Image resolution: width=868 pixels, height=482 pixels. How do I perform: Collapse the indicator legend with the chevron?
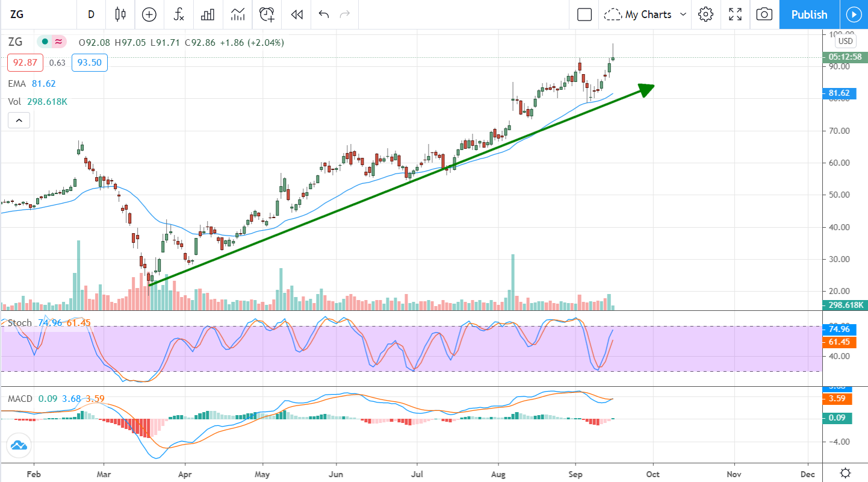[x=19, y=121]
